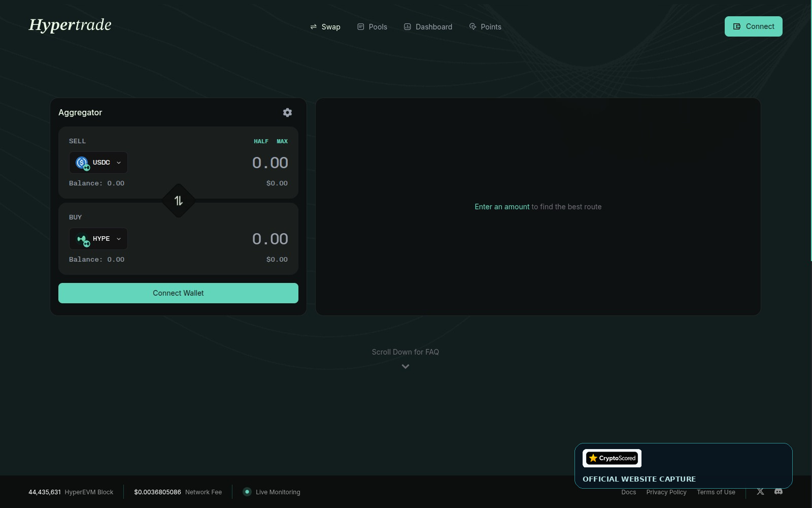Open the Points tab

pos(485,27)
